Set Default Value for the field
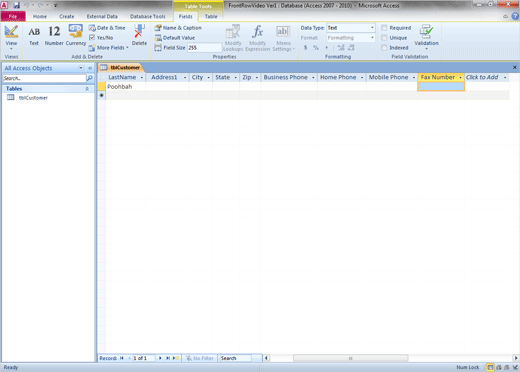This screenshot has width=520, height=372. [175, 38]
